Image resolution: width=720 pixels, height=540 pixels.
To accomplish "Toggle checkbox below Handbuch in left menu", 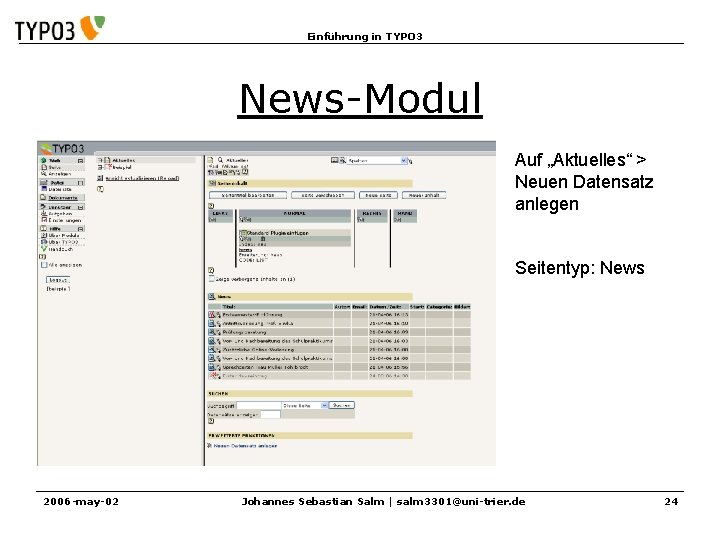I will click(x=44, y=265).
